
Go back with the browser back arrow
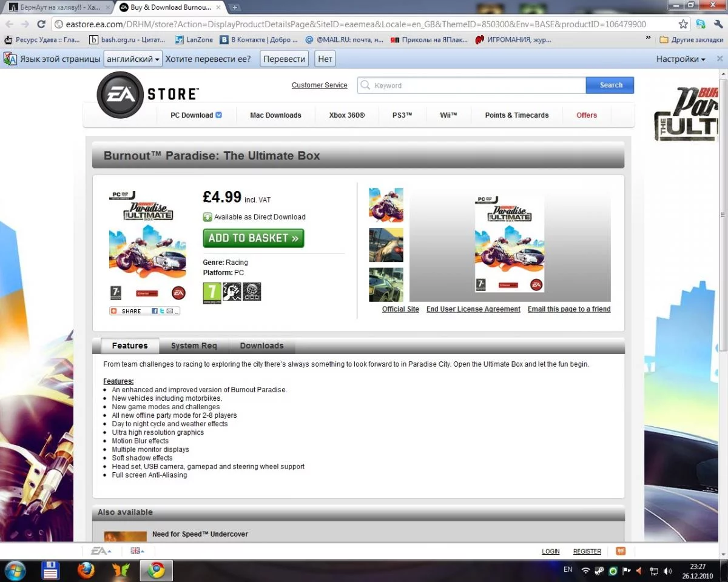point(9,24)
